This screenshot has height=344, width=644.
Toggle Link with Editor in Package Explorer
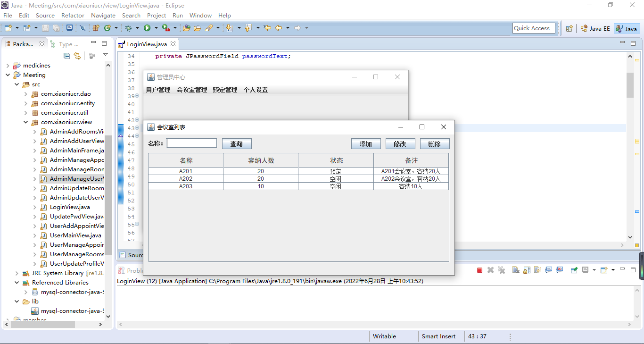point(77,56)
